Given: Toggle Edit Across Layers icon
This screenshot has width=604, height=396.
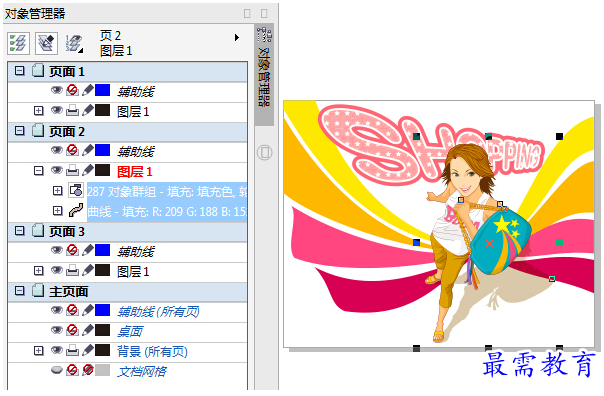Looking at the screenshot, I should [x=47, y=43].
